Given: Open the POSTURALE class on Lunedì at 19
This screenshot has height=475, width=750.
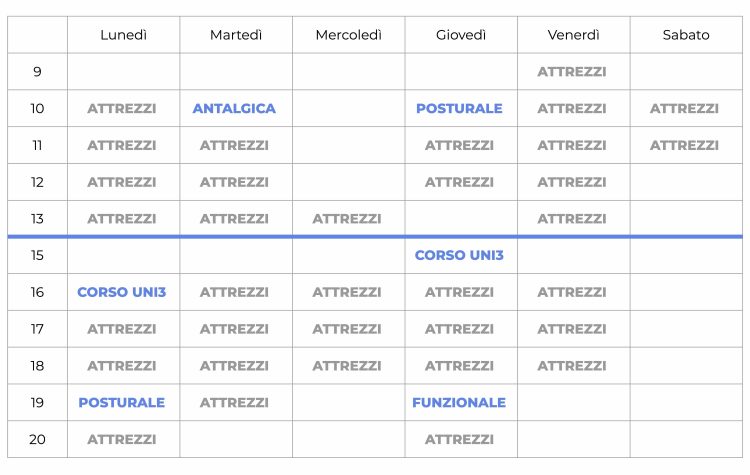Looking at the screenshot, I should tap(122, 403).
